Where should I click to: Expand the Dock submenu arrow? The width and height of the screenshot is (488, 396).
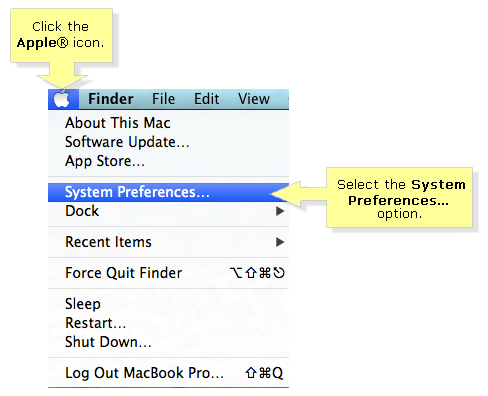pos(280,211)
